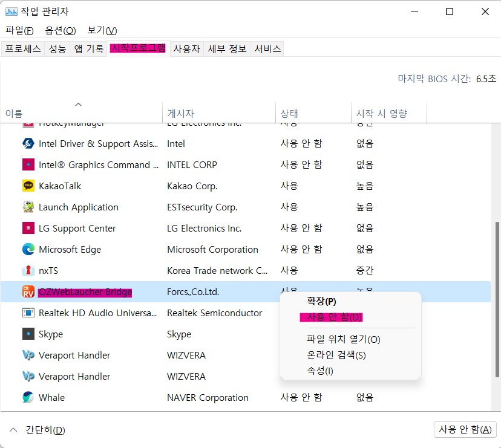Click the Task Manager title bar icon

point(11,11)
